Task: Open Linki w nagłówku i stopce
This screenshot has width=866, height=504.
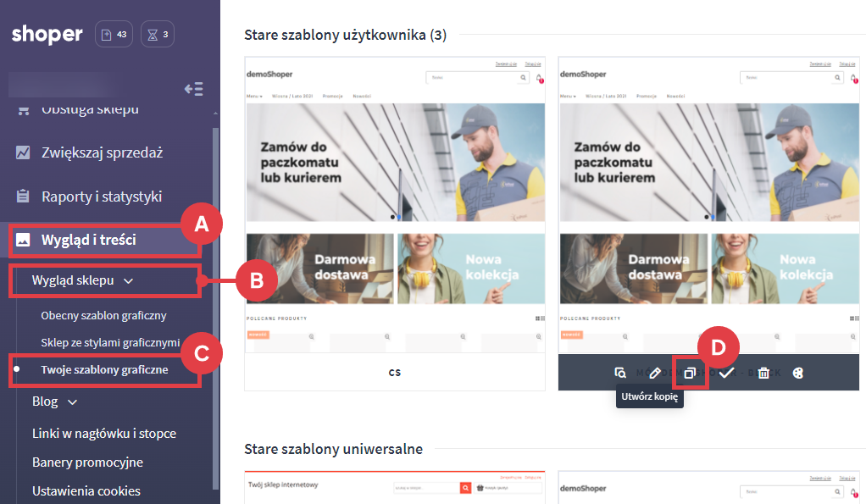Action: click(x=104, y=434)
